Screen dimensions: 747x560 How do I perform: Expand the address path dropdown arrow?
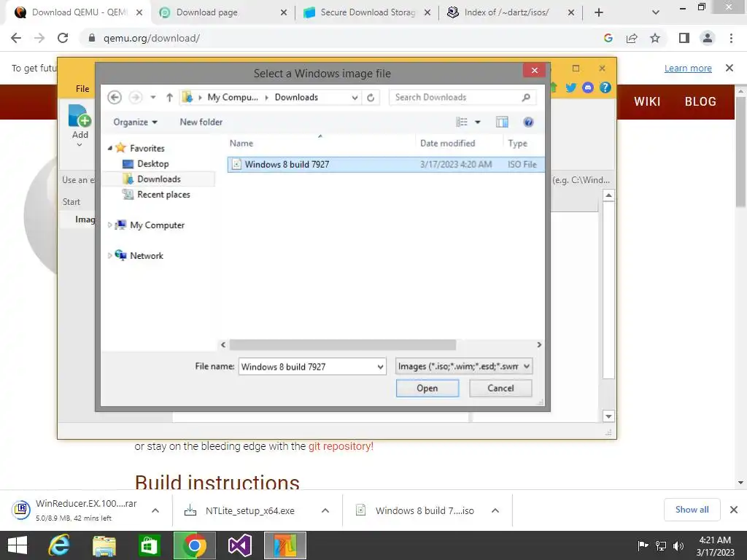tap(355, 98)
